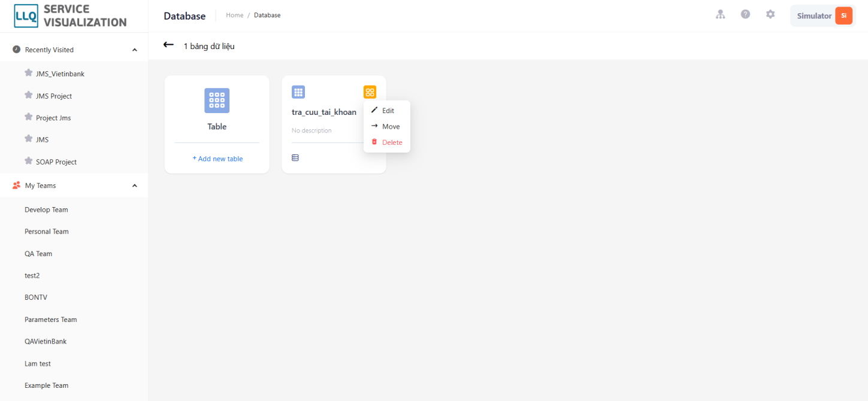Click the clock icon next to Recently Visited

click(x=17, y=49)
